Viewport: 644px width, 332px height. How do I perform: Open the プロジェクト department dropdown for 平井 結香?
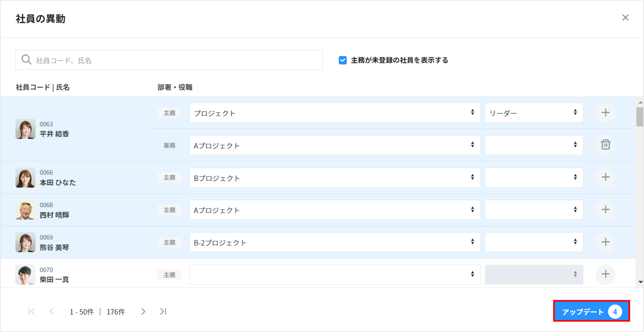point(334,113)
